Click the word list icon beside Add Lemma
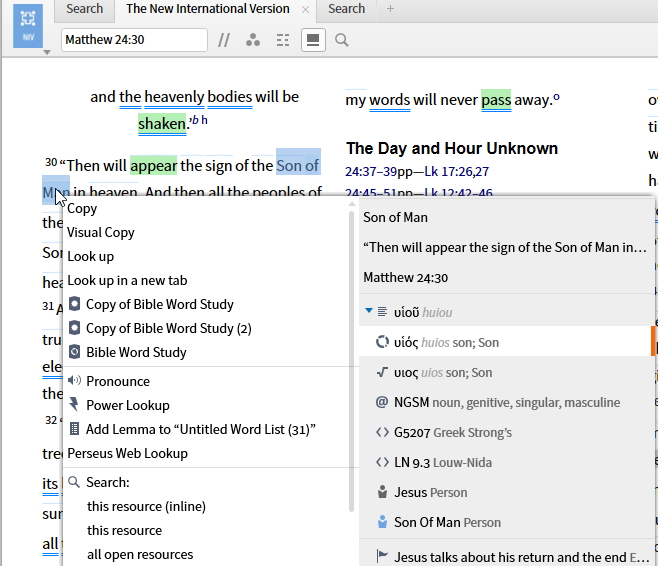Screen dimensions: 658x566 tap(74, 429)
